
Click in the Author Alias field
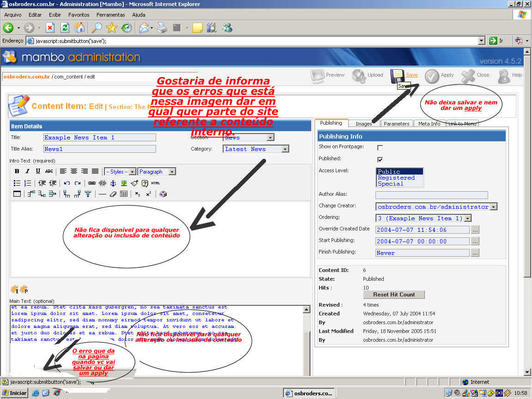pyautogui.click(x=432, y=195)
